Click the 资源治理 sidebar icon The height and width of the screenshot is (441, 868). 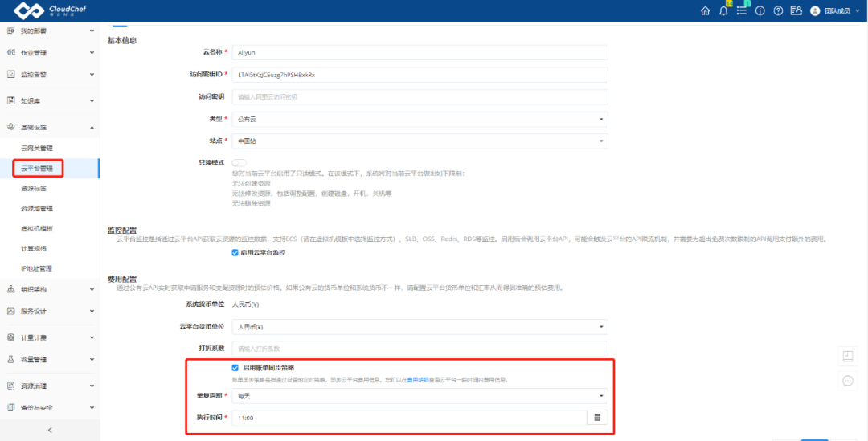[x=10, y=386]
